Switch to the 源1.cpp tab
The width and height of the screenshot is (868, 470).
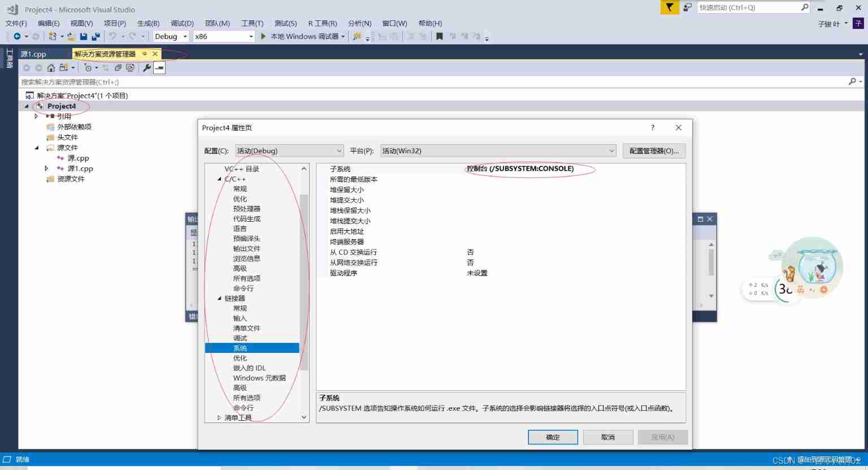coord(33,54)
